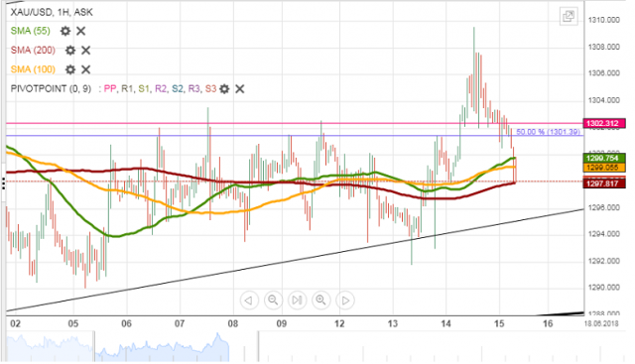This screenshot has height=364, width=635.
Task: Zoom in on the chart
Action: pos(320,301)
